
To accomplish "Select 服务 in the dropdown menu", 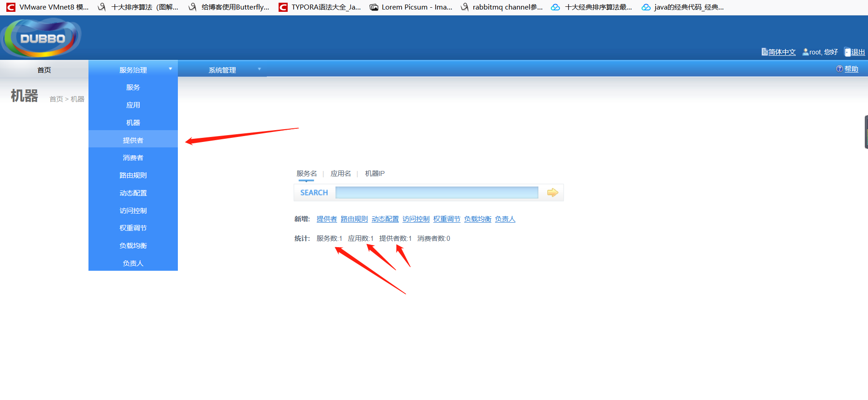I will (x=133, y=88).
